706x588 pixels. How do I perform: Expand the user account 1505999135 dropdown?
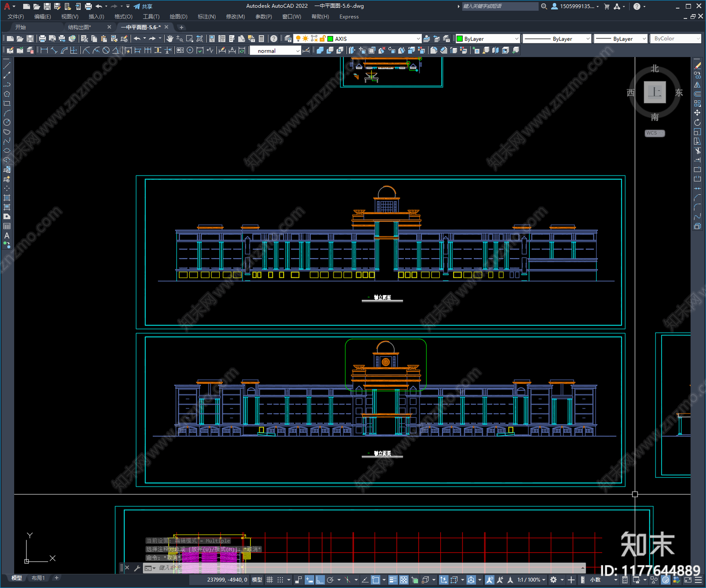575,6
